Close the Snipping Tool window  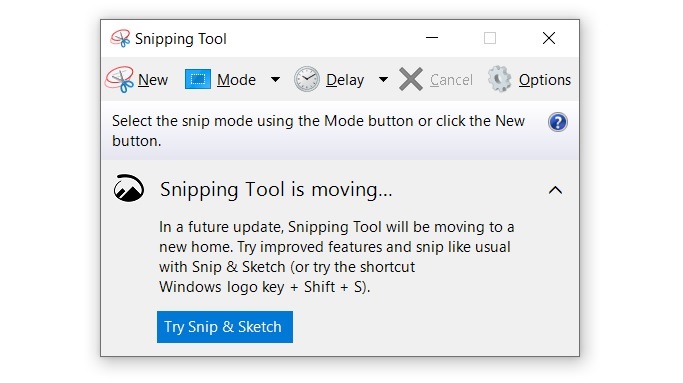coord(549,38)
